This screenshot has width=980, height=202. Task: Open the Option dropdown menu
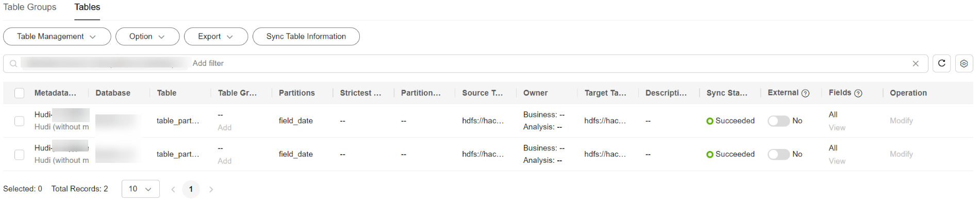coord(147,37)
